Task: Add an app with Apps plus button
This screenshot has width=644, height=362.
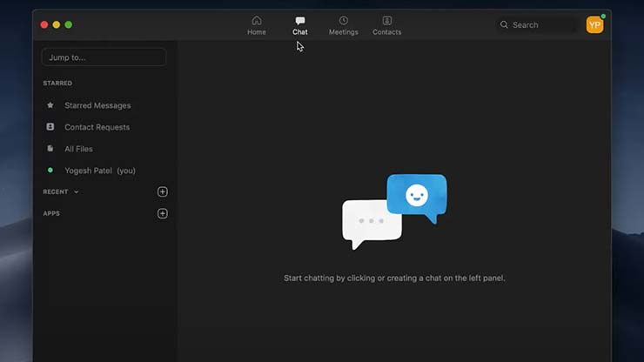Action: (x=162, y=214)
